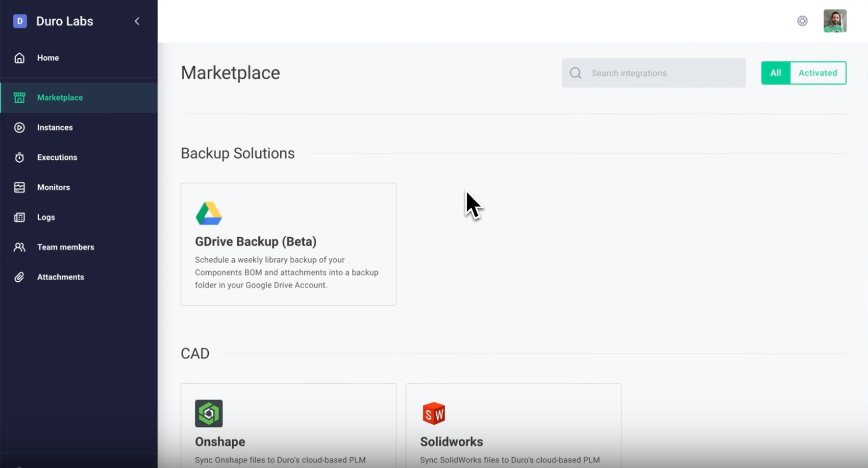Open the Solidworks integration title
The width and height of the screenshot is (868, 468).
click(x=452, y=442)
